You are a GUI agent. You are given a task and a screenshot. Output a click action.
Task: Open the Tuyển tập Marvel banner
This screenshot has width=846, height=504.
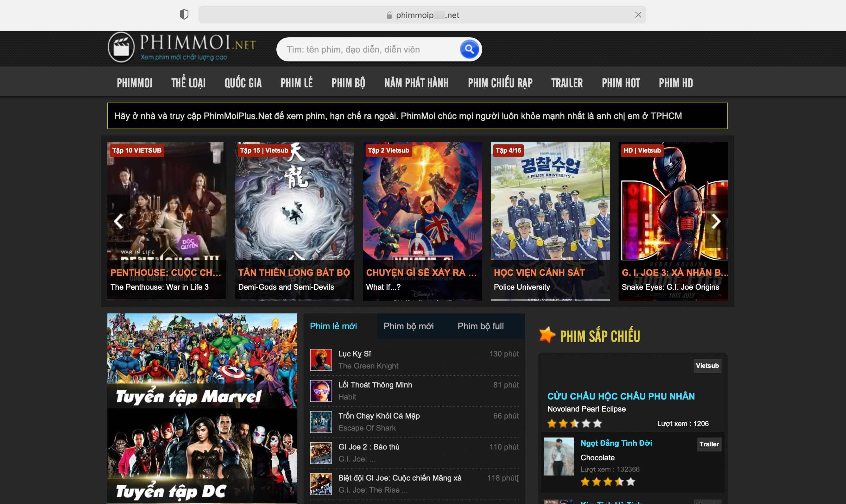tap(202, 361)
